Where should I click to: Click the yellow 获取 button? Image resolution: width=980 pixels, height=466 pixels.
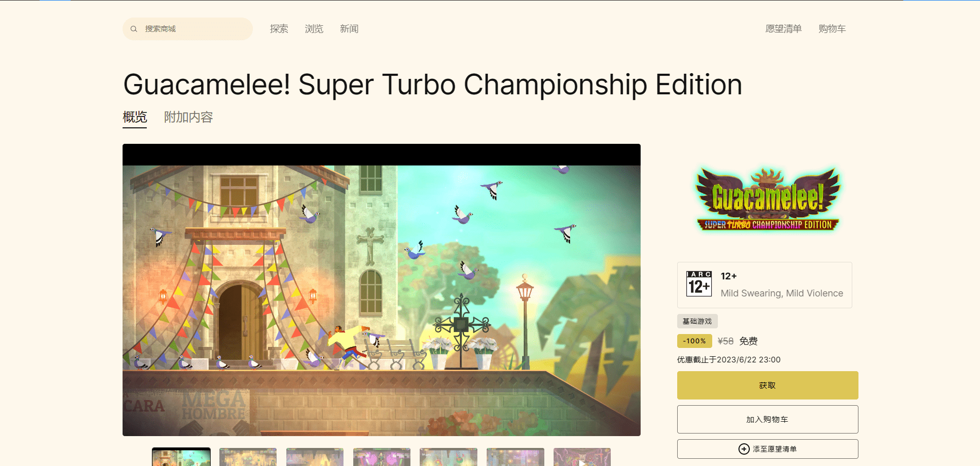click(x=767, y=385)
